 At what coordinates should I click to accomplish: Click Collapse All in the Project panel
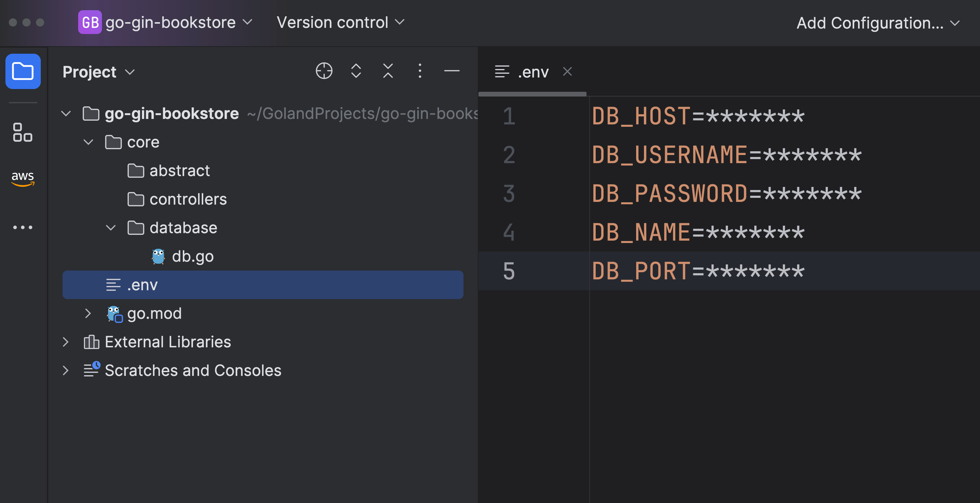click(x=388, y=71)
